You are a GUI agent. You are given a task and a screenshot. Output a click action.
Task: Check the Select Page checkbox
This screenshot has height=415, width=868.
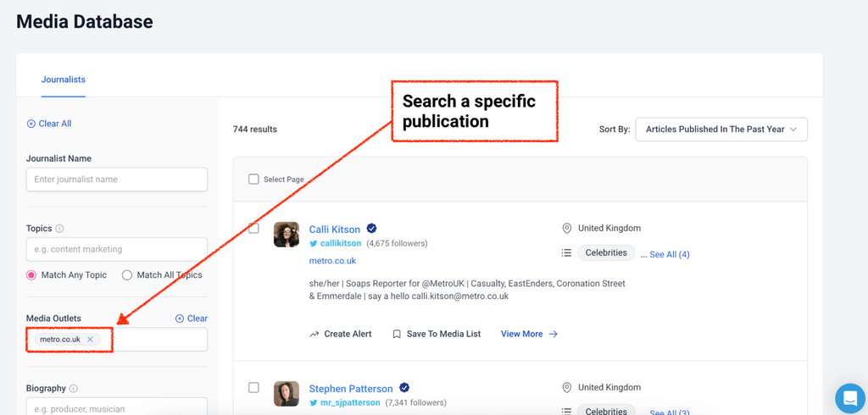253,180
